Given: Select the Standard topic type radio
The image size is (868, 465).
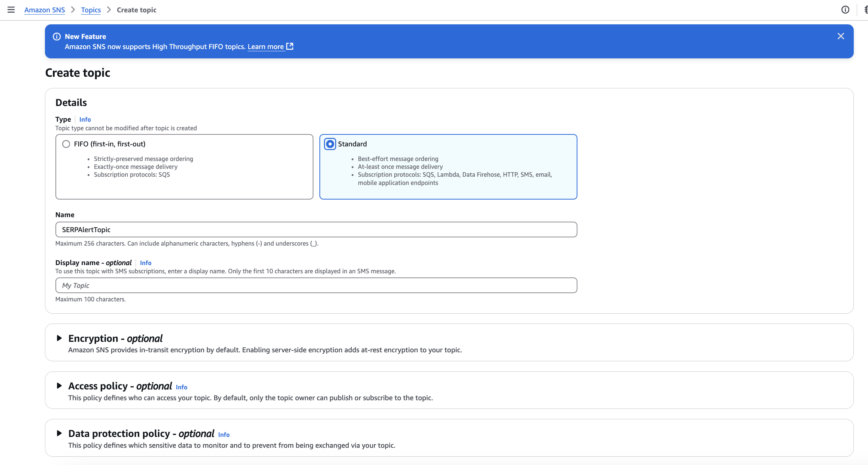Looking at the screenshot, I should click(330, 144).
